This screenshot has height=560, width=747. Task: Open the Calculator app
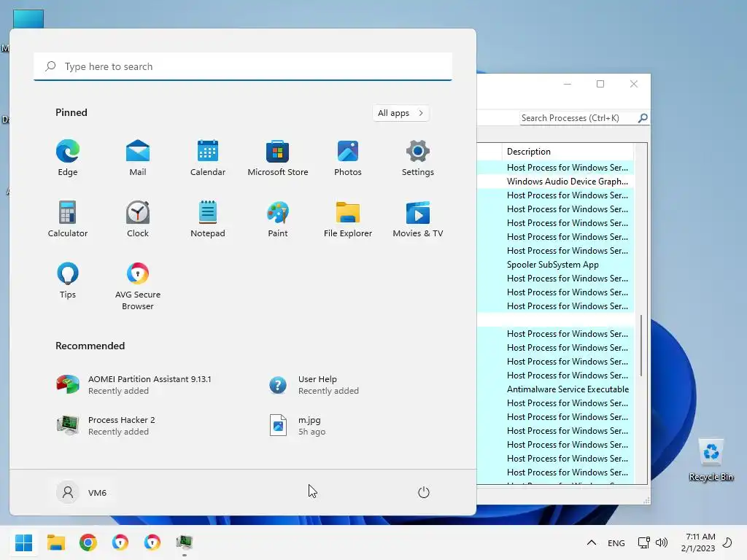pyautogui.click(x=68, y=219)
